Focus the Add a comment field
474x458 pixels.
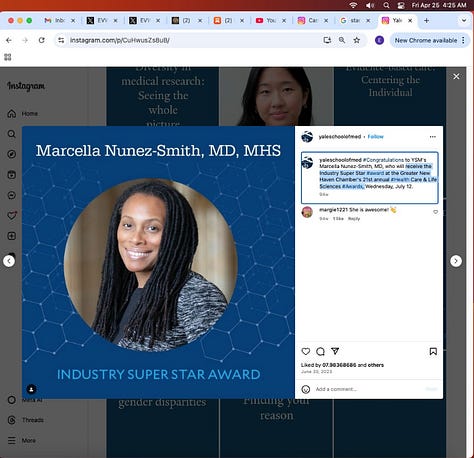(x=368, y=389)
